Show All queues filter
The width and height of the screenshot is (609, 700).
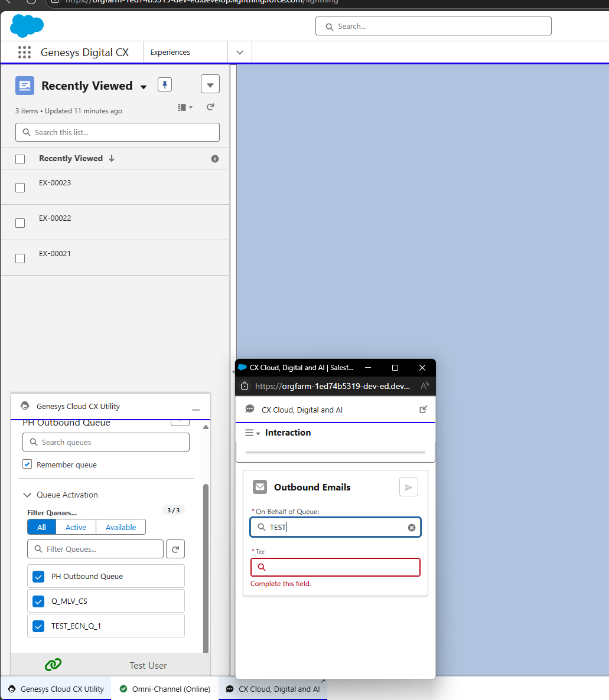click(41, 527)
